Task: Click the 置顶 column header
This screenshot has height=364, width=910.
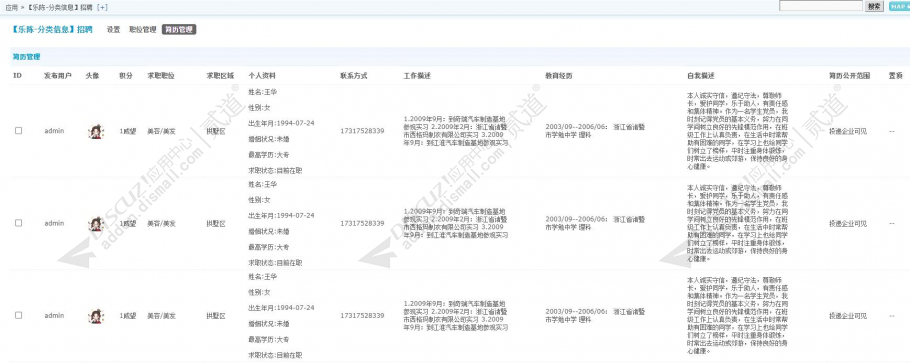Action: click(895, 76)
